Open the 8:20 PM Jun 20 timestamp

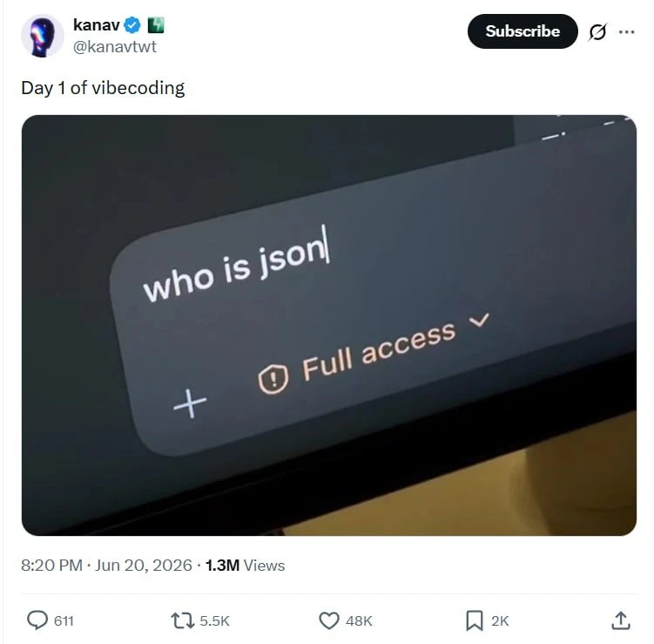tap(106, 565)
